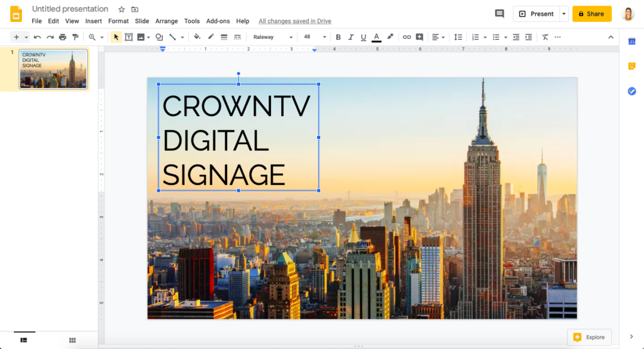Open the user account avatar
644x349 pixels.
tap(628, 14)
